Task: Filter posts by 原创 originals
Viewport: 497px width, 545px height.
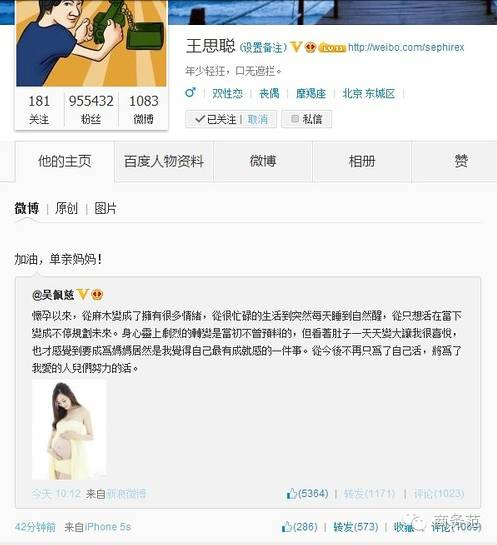Action: pos(66,209)
